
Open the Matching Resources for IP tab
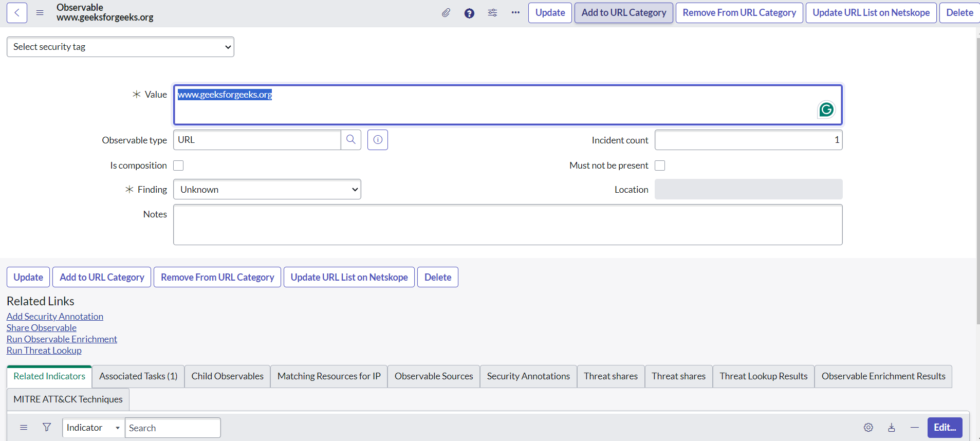[329, 376]
